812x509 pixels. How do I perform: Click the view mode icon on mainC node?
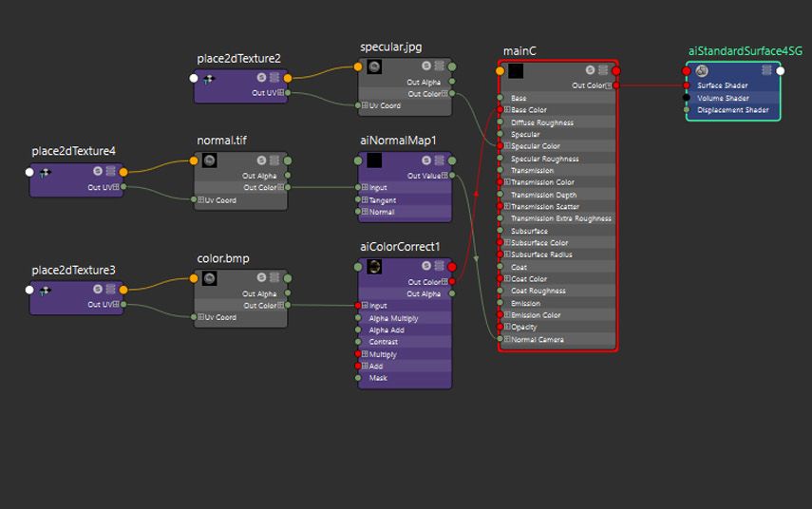[x=603, y=70]
